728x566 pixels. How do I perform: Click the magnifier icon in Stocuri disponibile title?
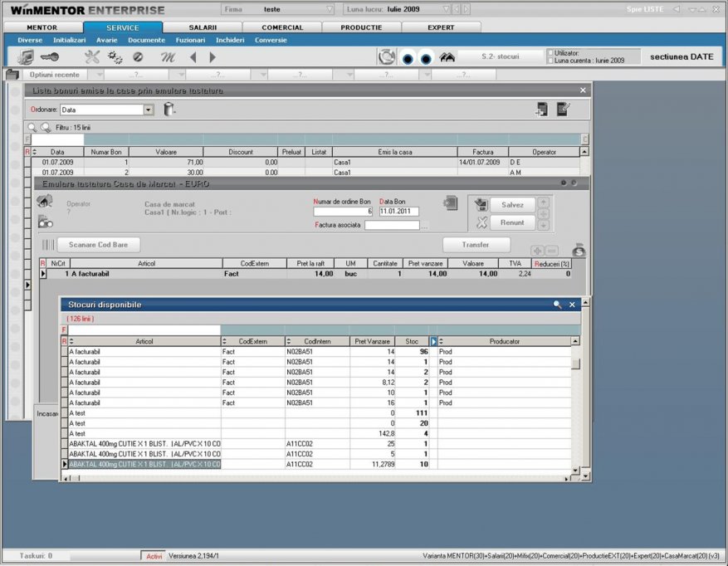(x=557, y=305)
